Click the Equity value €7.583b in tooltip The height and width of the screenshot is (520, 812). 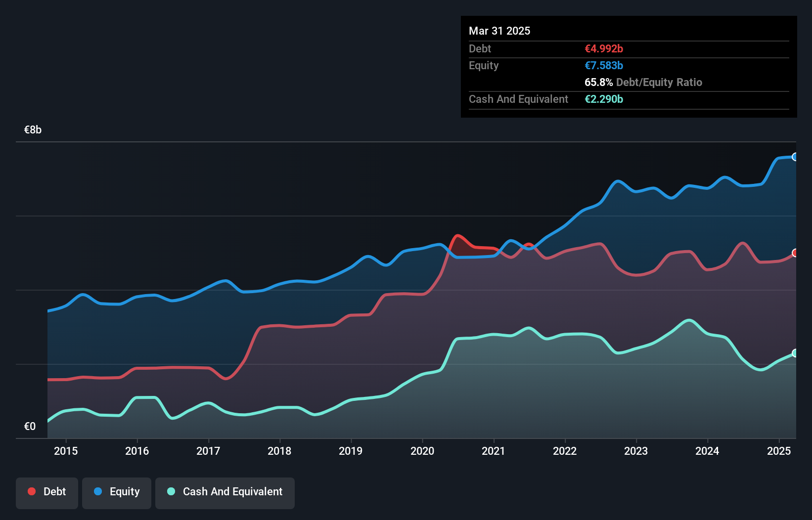click(x=604, y=65)
